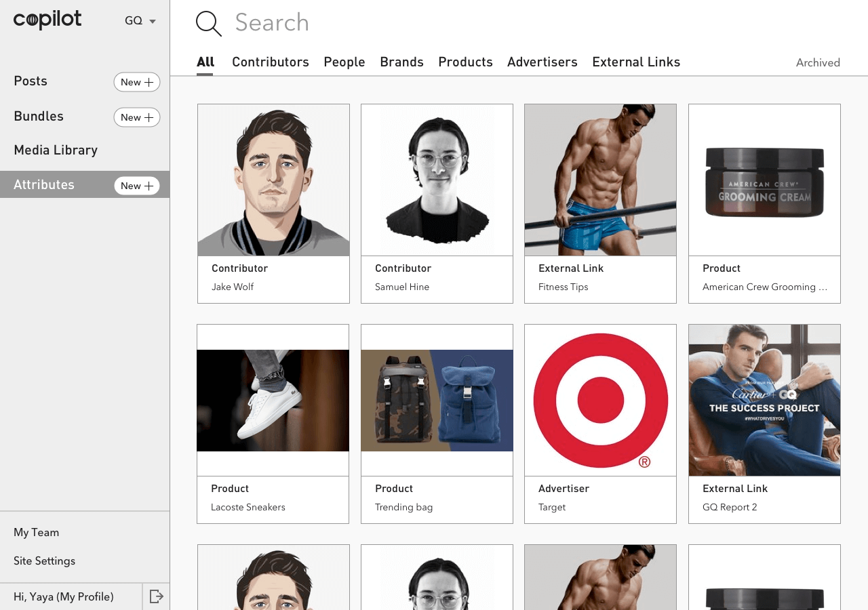Open the Media Library
This screenshot has height=610, width=868.
(56, 150)
